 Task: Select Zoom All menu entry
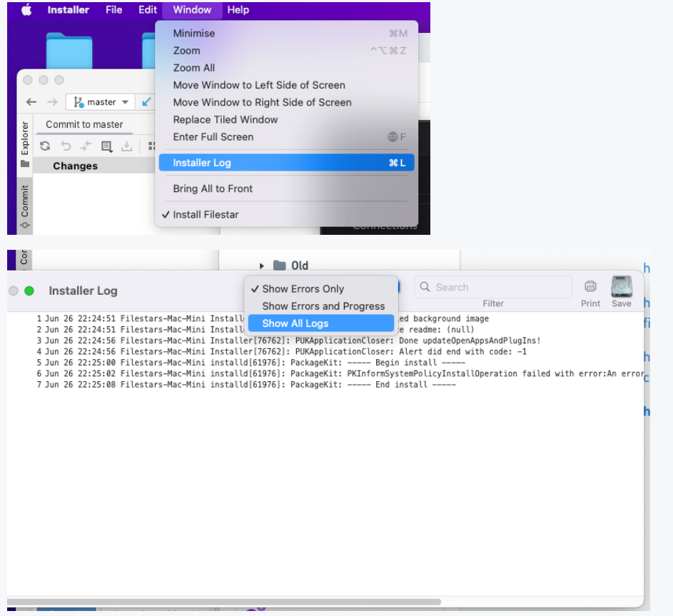tap(286, 68)
